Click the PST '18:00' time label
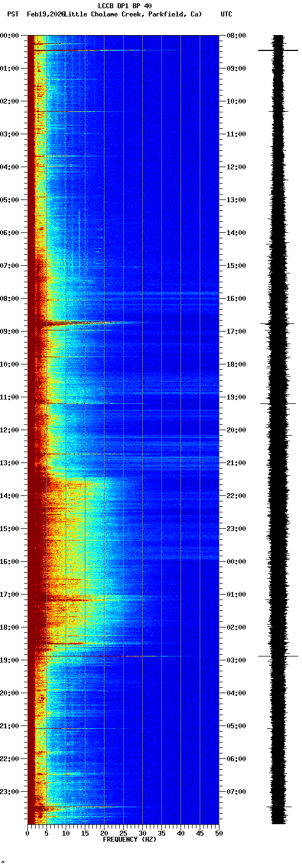The width and height of the screenshot is (302, 868). (x=9, y=627)
